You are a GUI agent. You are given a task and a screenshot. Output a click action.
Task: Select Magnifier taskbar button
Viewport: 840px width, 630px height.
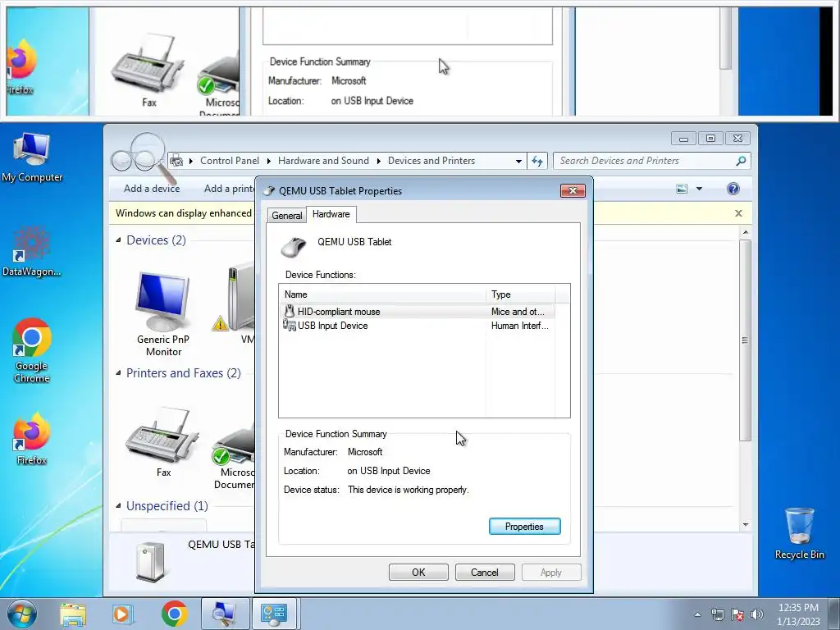(225, 614)
